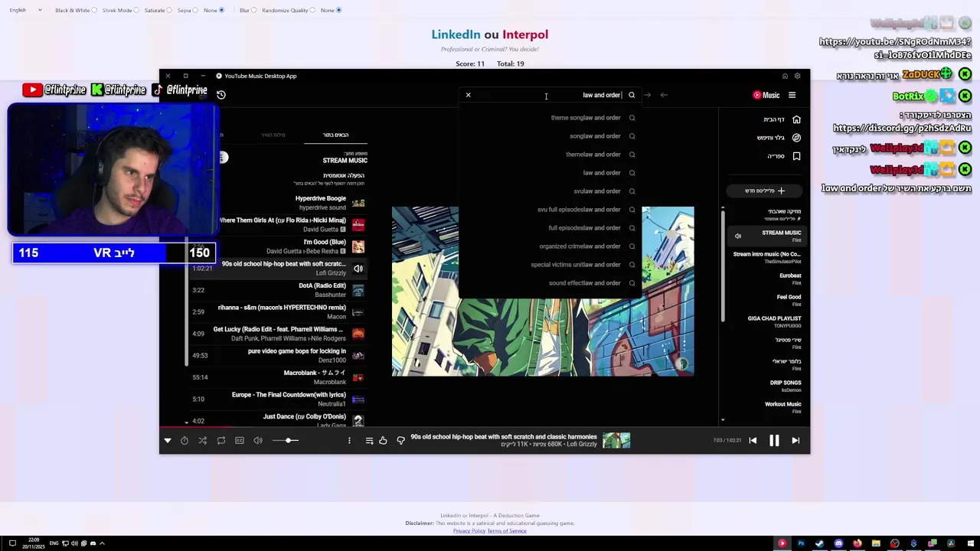Save the track to a playlist

coord(369,441)
